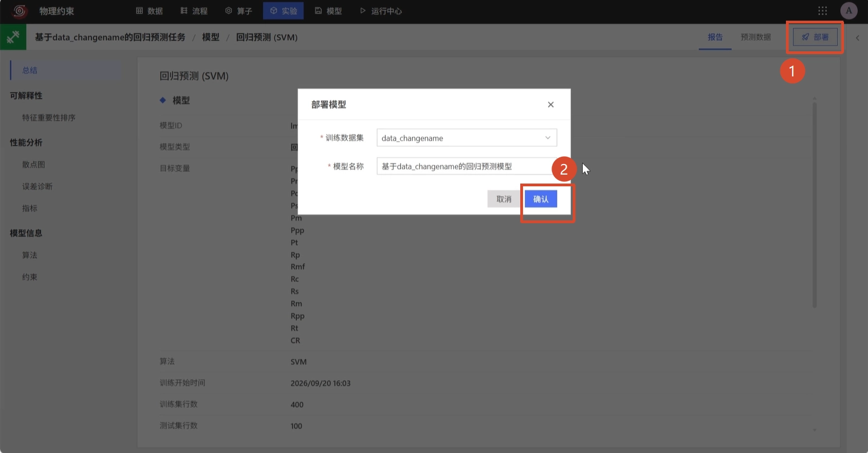Open 误差诊断 in the sidebar
The height and width of the screenshot is (453, 868).
click(x=37, y=186)
